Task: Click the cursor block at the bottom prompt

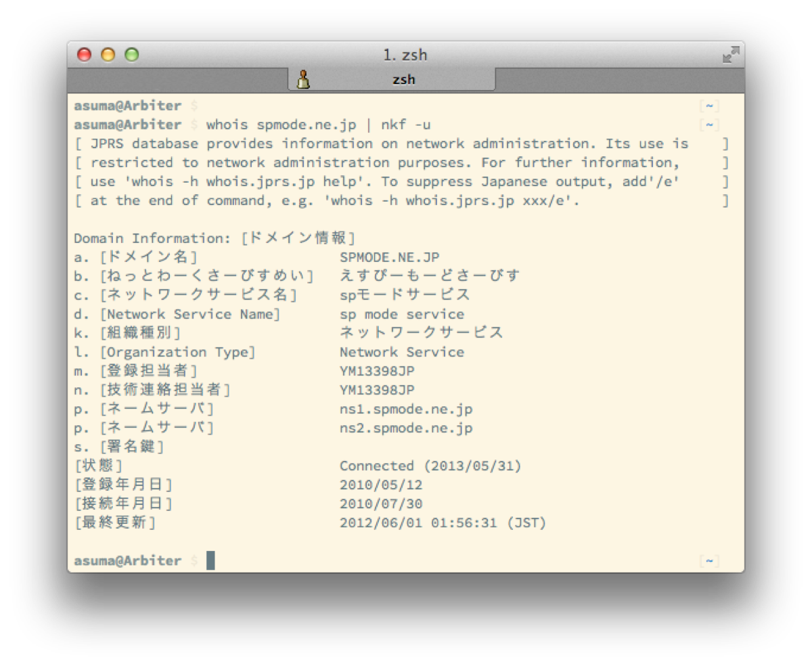Action: 210,560
